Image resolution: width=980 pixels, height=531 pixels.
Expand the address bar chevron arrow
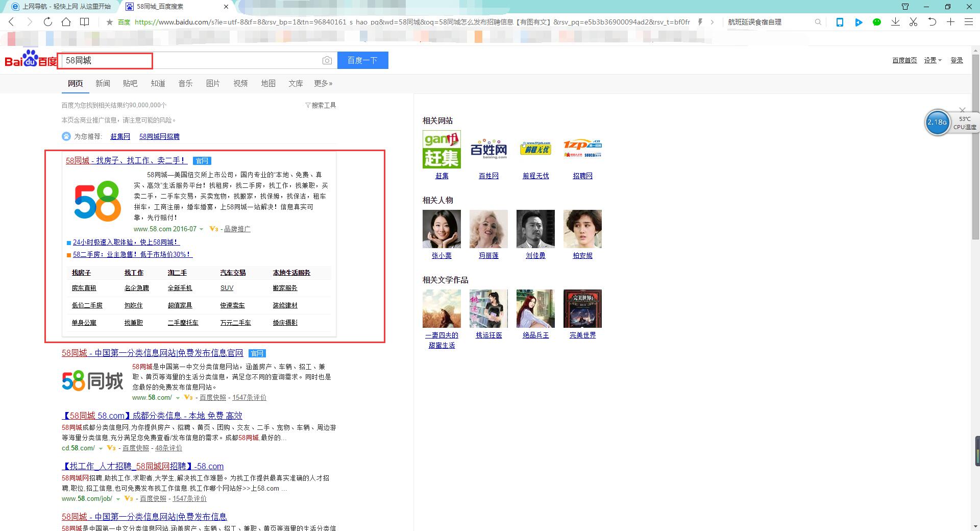pyautogui.click(x=712, y=22)
